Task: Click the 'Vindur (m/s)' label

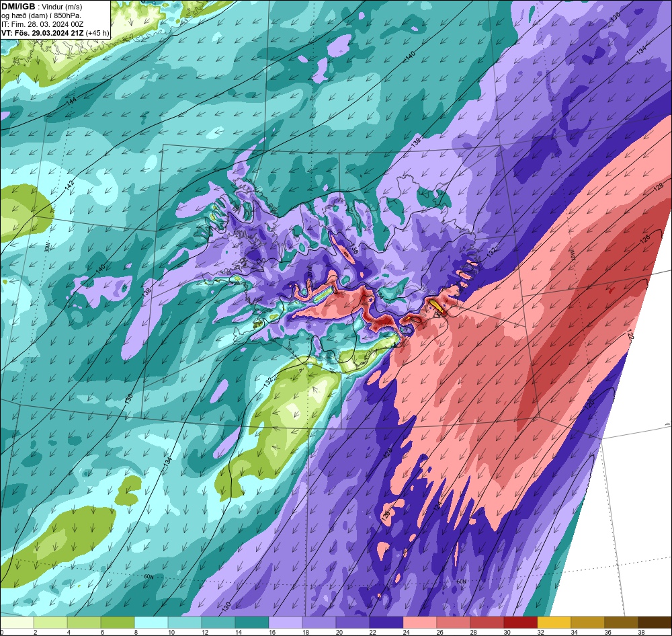Action: pyautogui.click(x=62, y=7)
